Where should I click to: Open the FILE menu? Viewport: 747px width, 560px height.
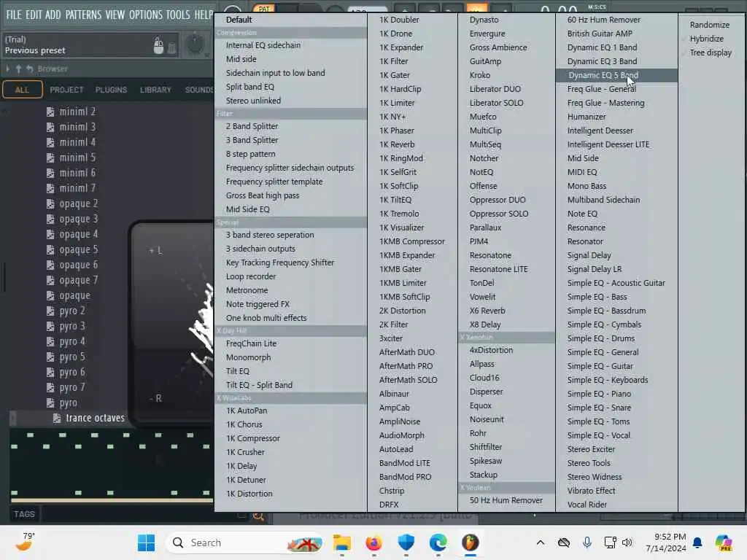pyautogui.click(x=14, y=15)
